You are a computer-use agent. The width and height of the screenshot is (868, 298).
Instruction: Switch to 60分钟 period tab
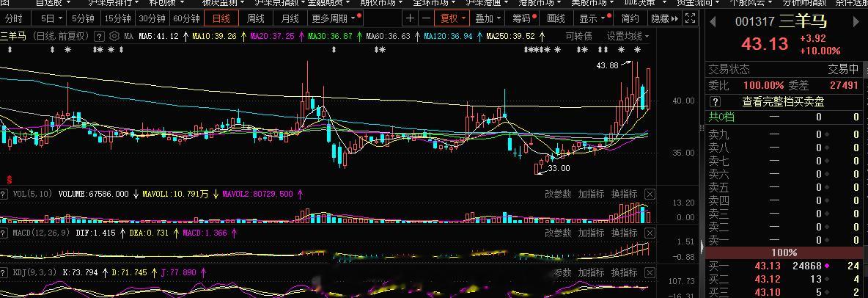186,18
